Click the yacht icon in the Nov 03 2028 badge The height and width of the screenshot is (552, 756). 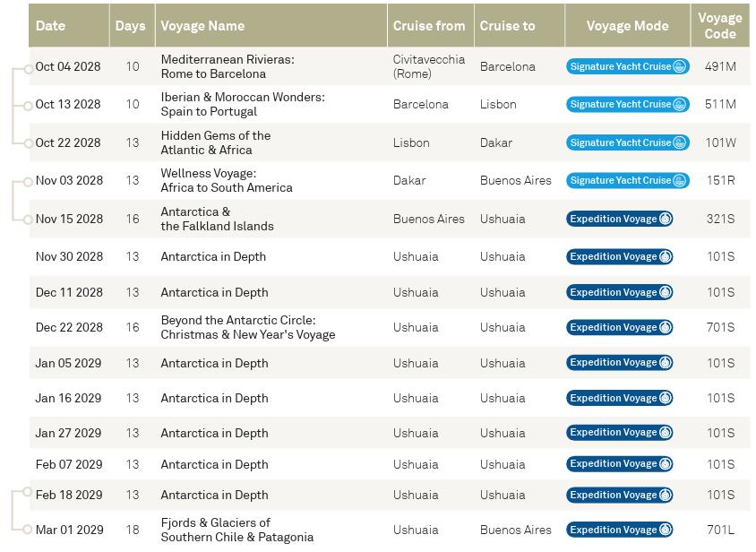pyautogui.click(x=679, y=180)
